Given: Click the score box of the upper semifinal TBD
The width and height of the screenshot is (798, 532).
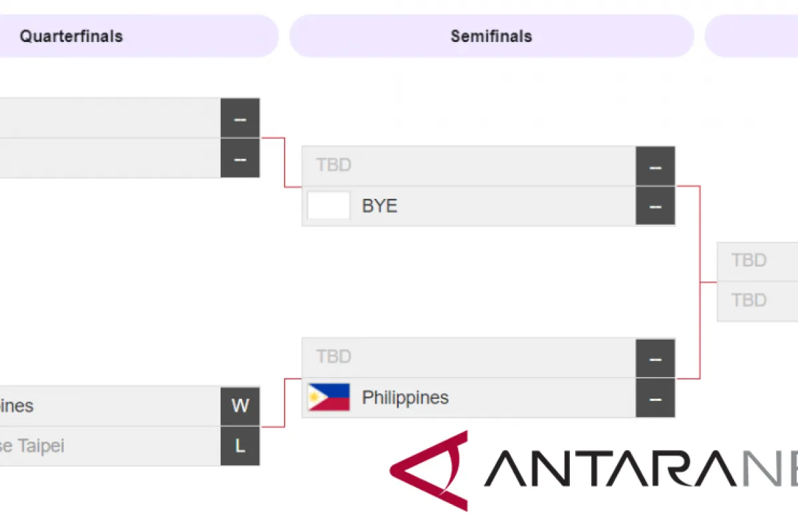Looking at the screenshot, I should [655, 166].
